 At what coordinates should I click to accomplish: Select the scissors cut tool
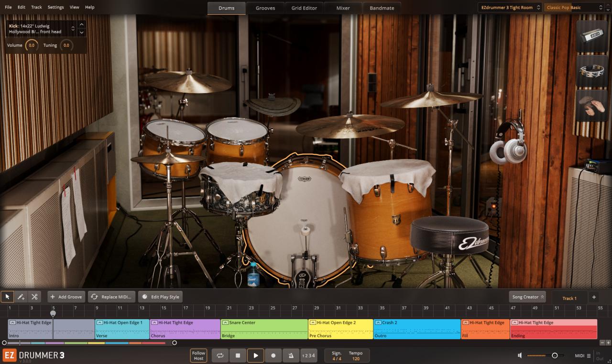click(34, 297)
